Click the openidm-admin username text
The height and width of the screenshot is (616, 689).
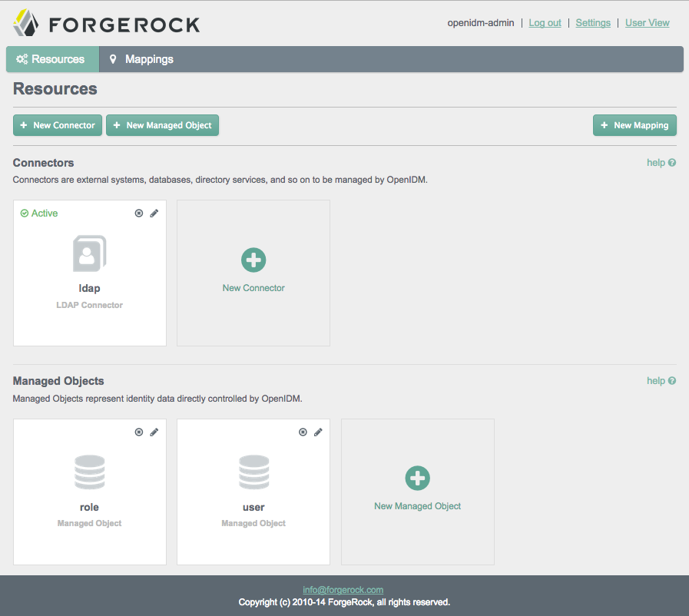481,23
